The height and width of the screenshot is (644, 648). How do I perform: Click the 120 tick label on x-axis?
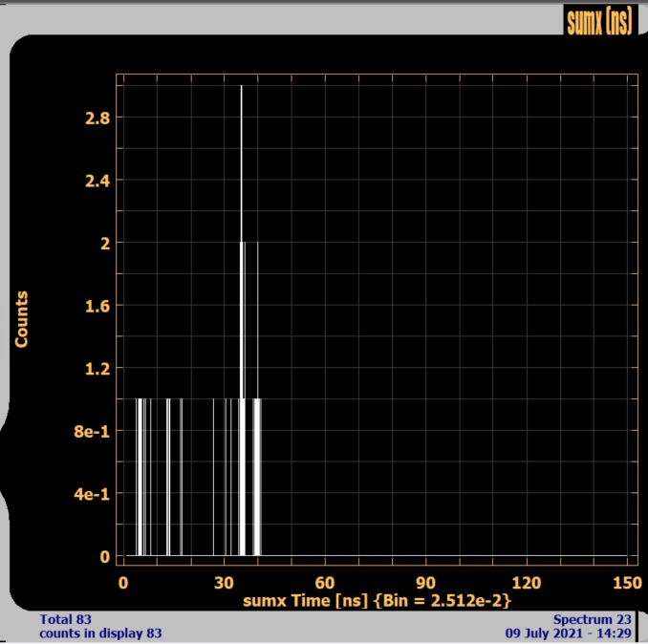point(527,582)
